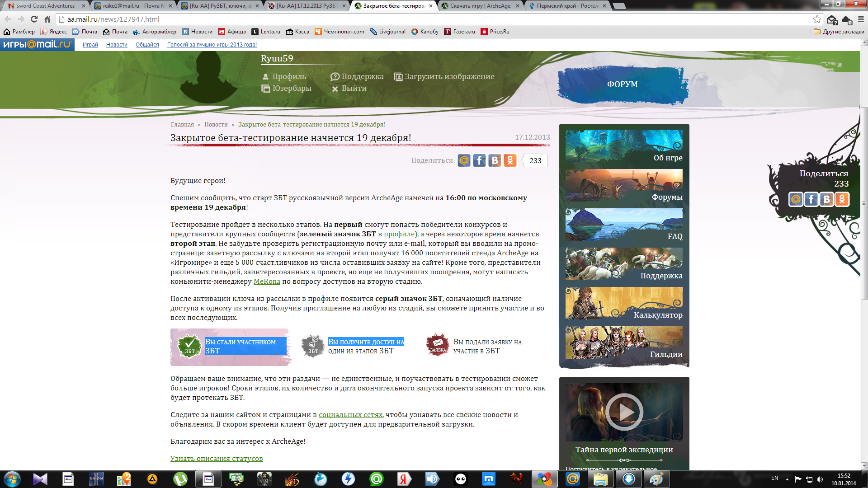Reload the page with refresh icon
Image resolution: width=868 pixels, height=488 pixels.
pyautogui.click(x=34, y=19)
